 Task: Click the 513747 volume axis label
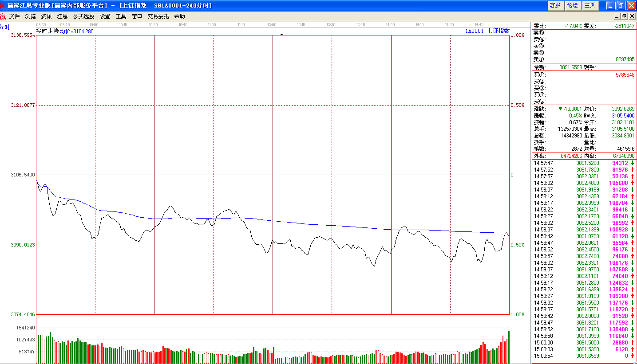(x=27, y=352)
